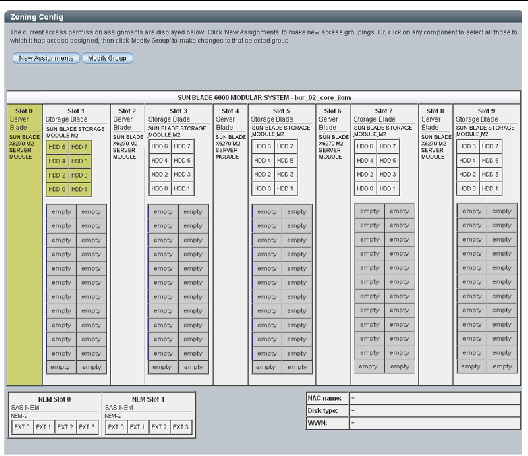This screenshot has width=528, height=456.
Task: Choose HDD 4 in Slot 5 storage blade
Action: (x=263, y=161)
